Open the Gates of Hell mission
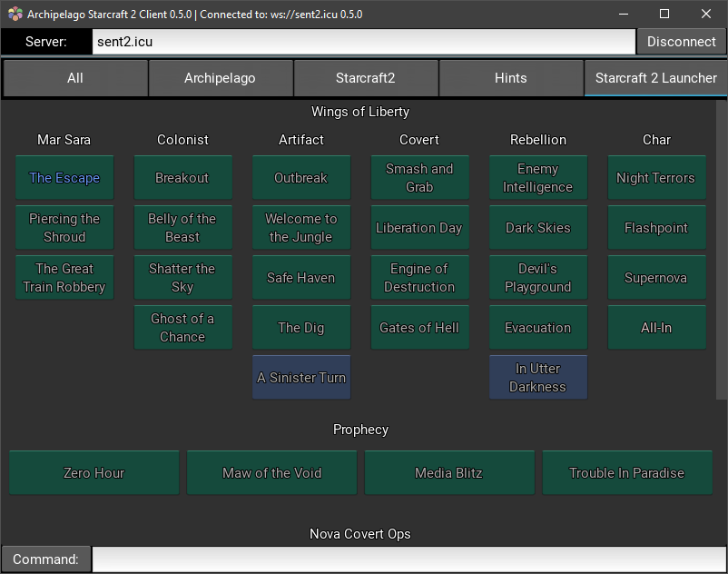The width and height of the screenshot is (728, 574). point(419,328)
